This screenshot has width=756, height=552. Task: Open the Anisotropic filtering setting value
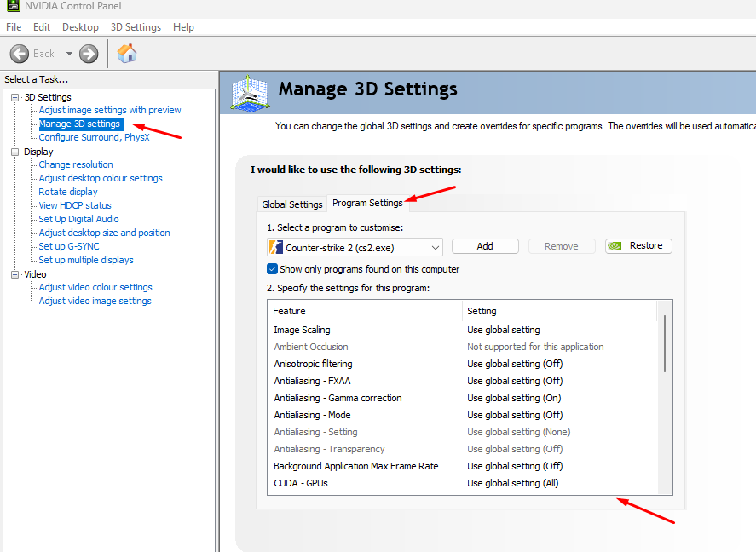click(x=515, y=364)
